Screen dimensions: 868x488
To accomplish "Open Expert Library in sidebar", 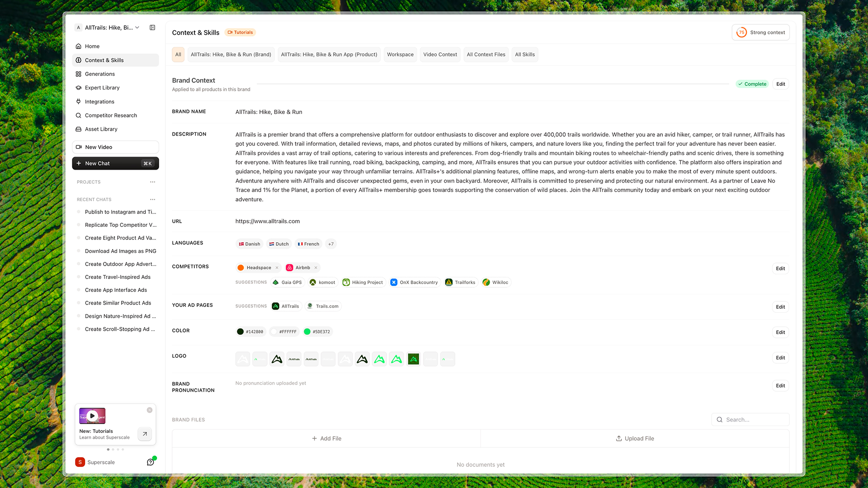I will [x=115, y=88].
